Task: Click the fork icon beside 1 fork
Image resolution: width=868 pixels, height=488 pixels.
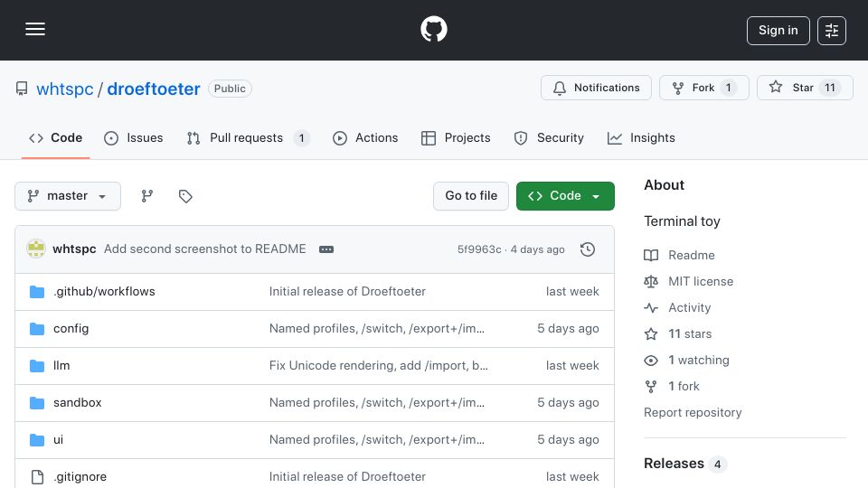Action: (651, 386)
